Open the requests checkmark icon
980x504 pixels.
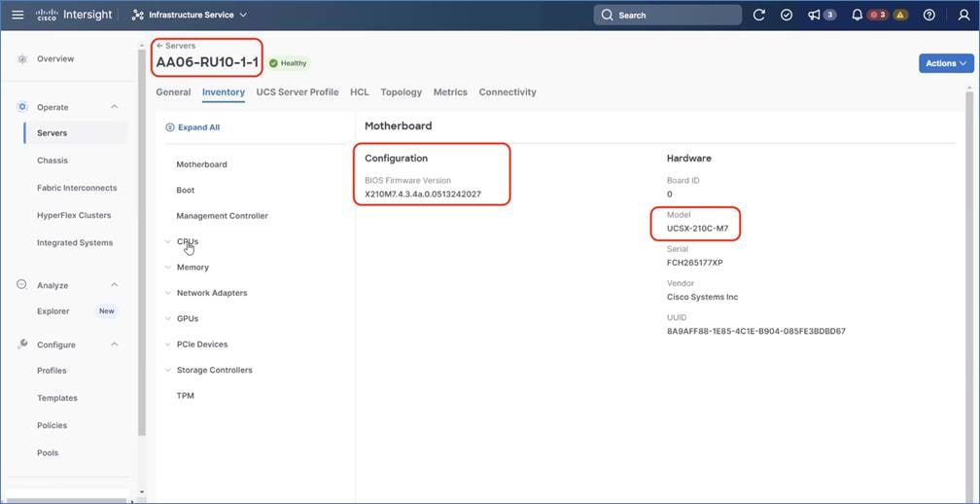pos(787,15)
